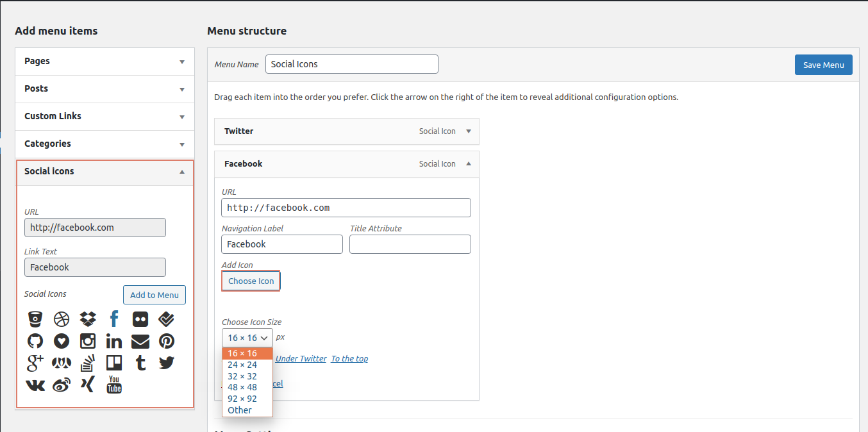Click the Facebook menu item title

pyautogui.click(x=244, y=164)
